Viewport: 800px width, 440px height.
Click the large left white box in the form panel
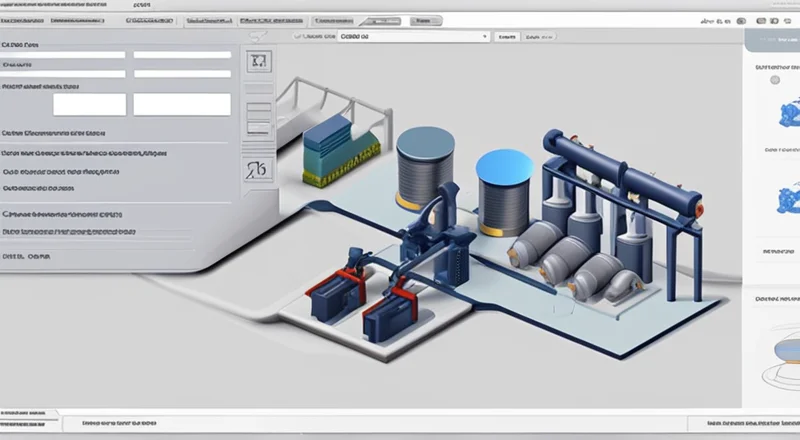89,104
